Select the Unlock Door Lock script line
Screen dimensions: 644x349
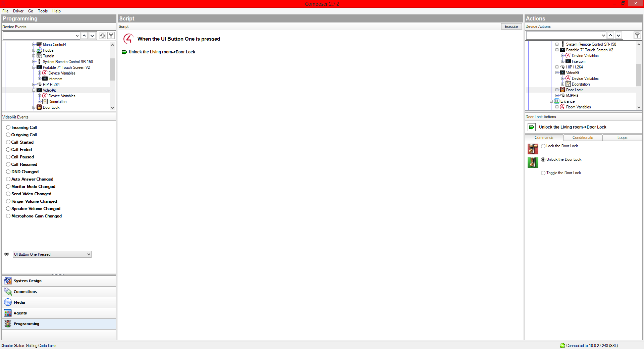[x=162, y=52]
